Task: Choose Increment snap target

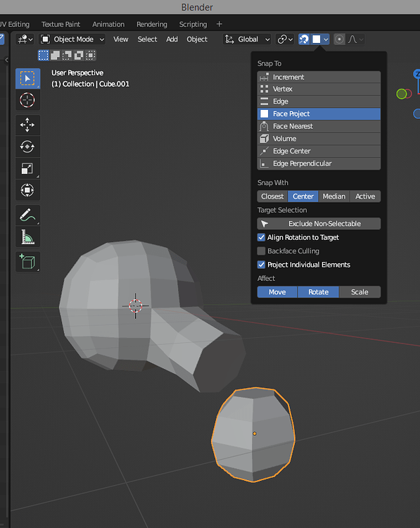Action: pyautogui.click(x=319, y=77)
